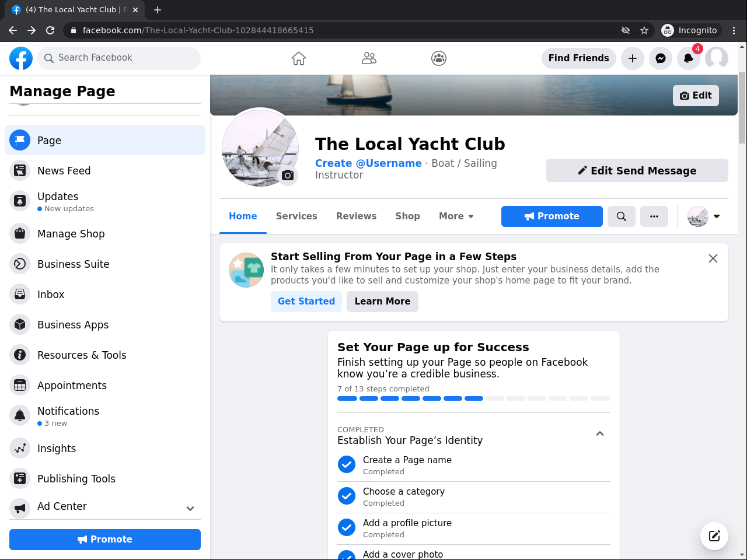Screen dimensions: 747x560
Task: Switch to the Services tab
Action: (296, 216)
